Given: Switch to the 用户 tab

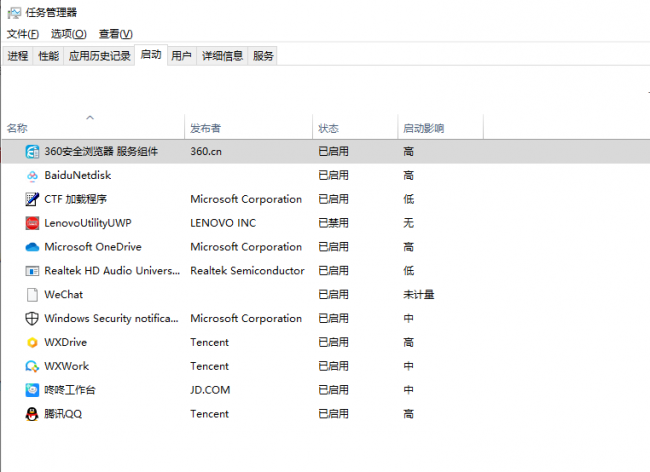Looking at the screenshot, I should coord(182,56).
